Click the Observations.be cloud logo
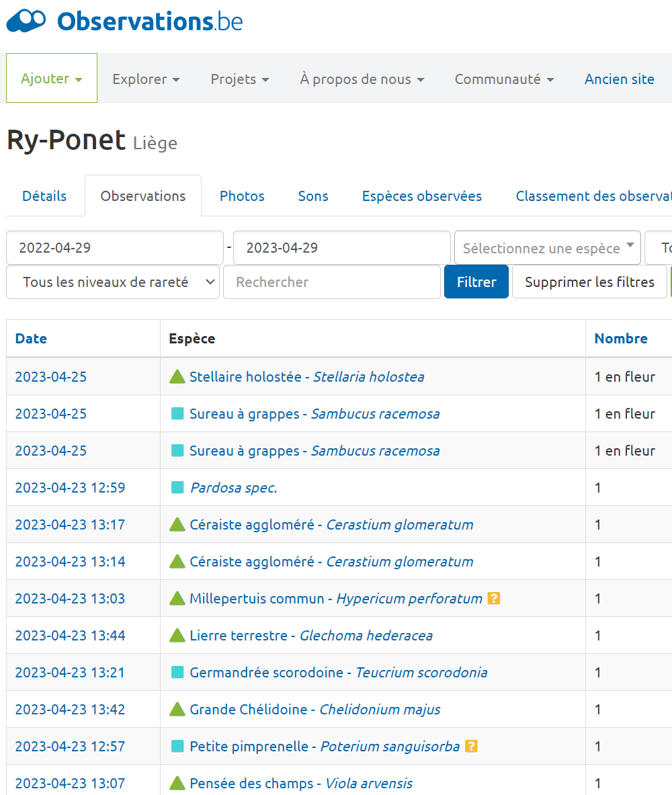The width and height of the screenshot is (672, 795). point(27,22)
